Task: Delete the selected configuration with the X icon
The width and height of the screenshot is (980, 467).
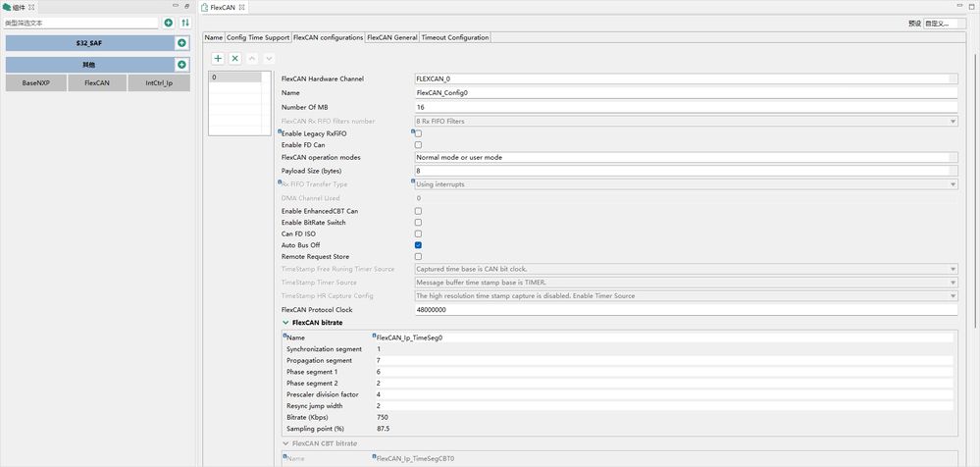Action: [x=235, y=59]
